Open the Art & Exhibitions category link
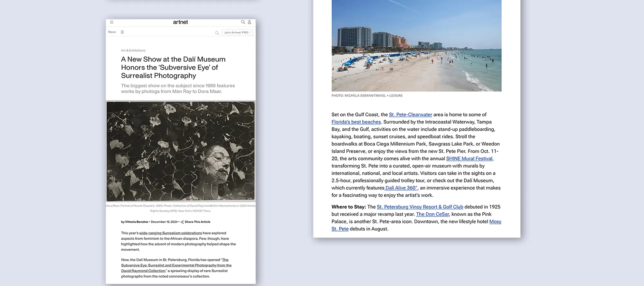 [133, 51]
